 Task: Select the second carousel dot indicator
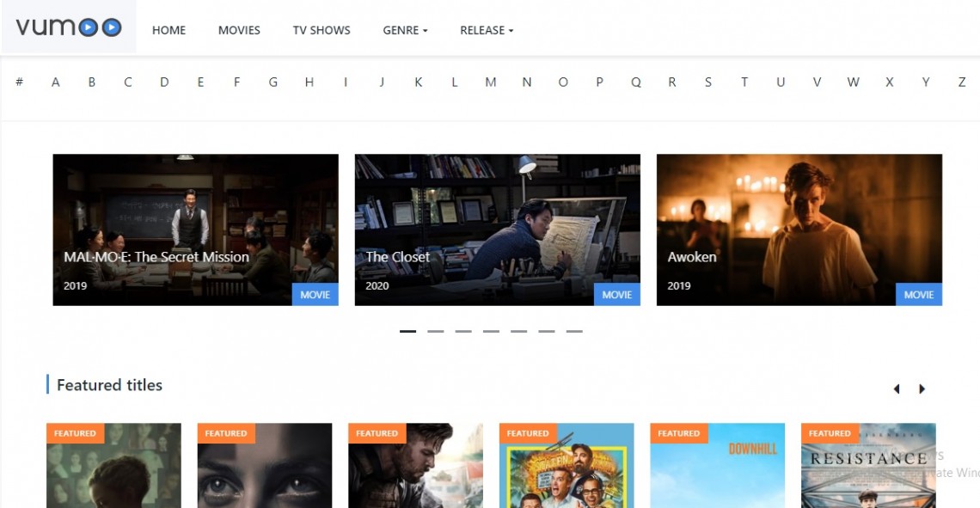(436, 329)
